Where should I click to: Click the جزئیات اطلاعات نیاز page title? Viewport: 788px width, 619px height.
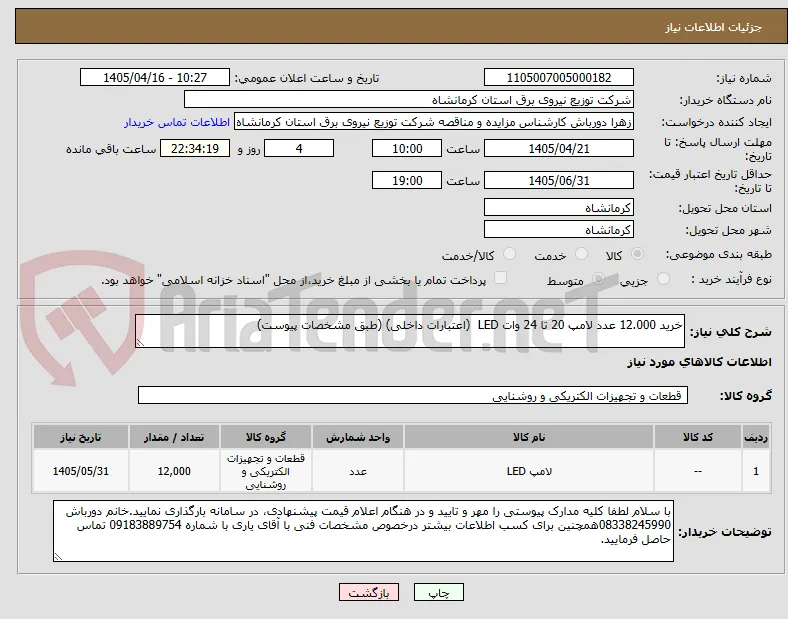coord(714,27)
